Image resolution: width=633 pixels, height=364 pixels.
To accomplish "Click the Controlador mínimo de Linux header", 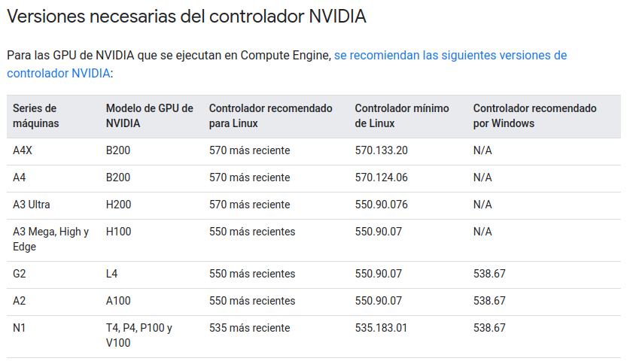I will [402, 116].
